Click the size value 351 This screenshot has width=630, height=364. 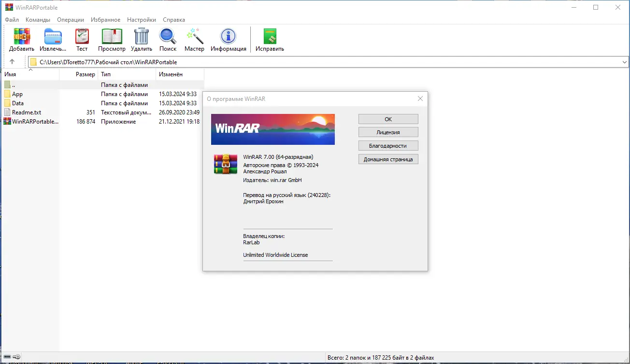(91, 112)
